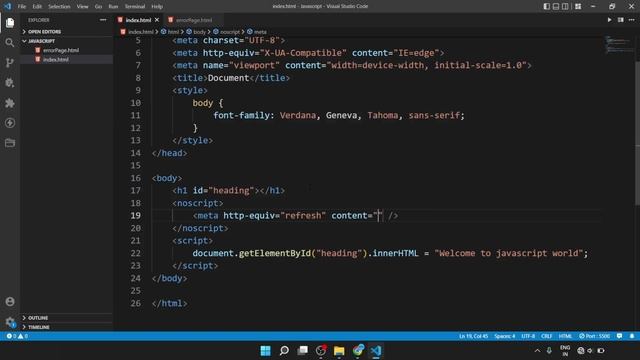Open the File menu

(22, 6)
